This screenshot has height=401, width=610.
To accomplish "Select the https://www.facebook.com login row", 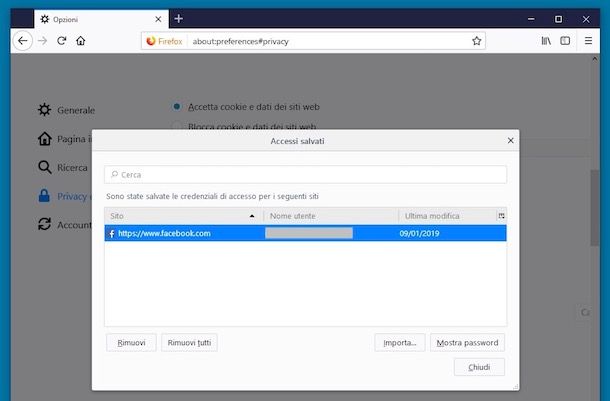I will [305, 233].
